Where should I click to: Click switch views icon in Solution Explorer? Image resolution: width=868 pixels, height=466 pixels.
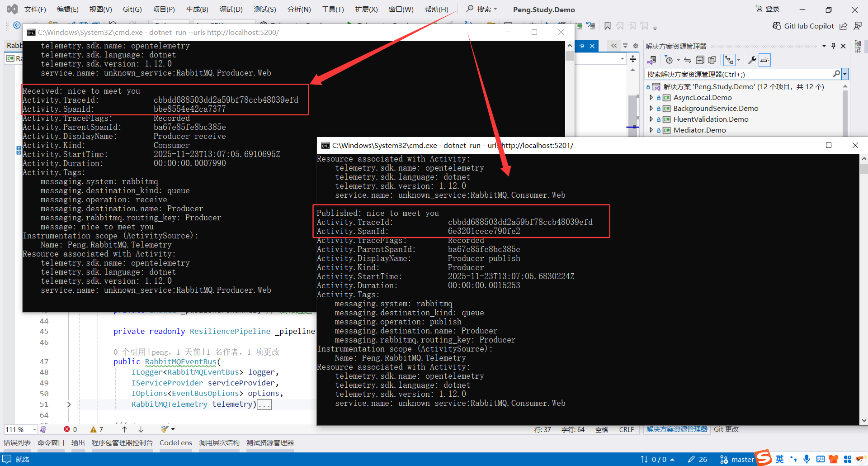coord(652,60)
